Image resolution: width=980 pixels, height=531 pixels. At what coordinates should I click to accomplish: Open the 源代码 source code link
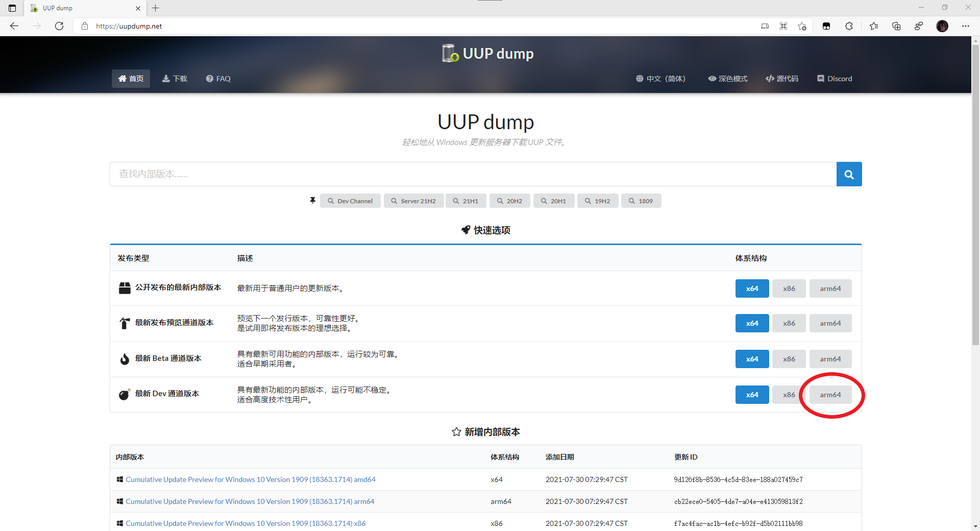point(781,79)
